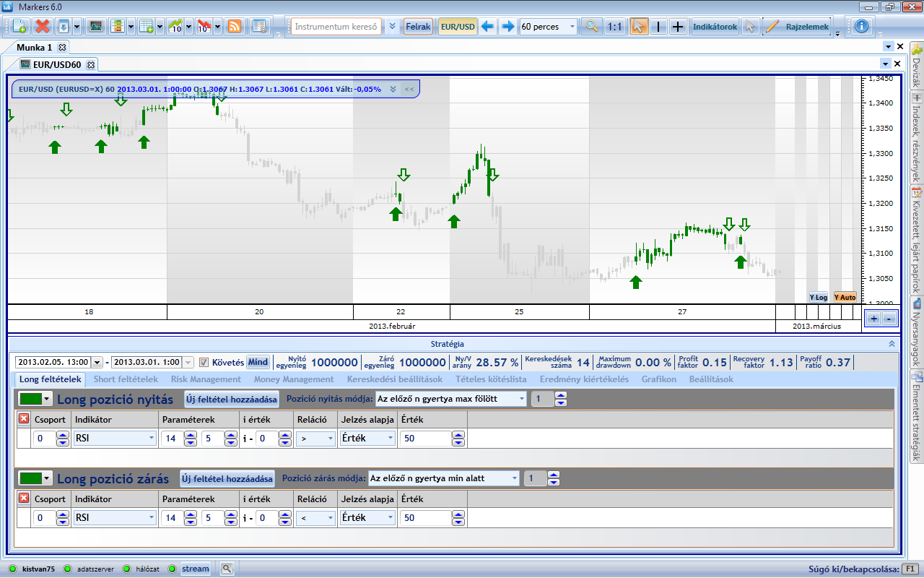Open the Indikátorok button
924x578 pixels.
tap(715, 27)
